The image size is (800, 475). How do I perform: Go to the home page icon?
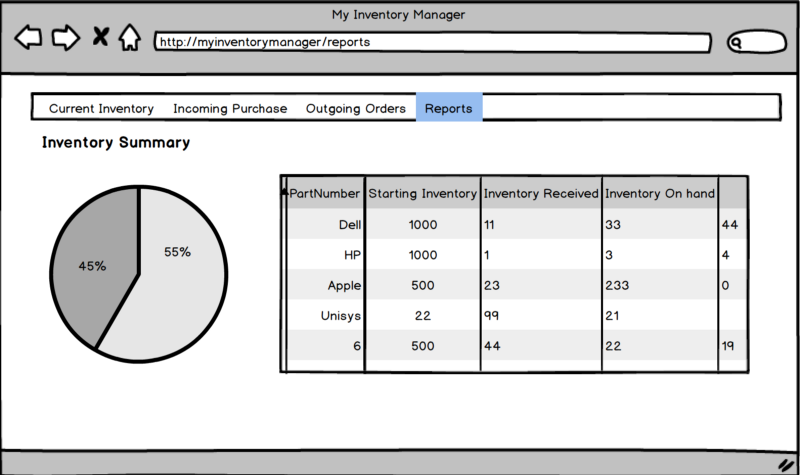pyautogui.click(x=129, y=39)
